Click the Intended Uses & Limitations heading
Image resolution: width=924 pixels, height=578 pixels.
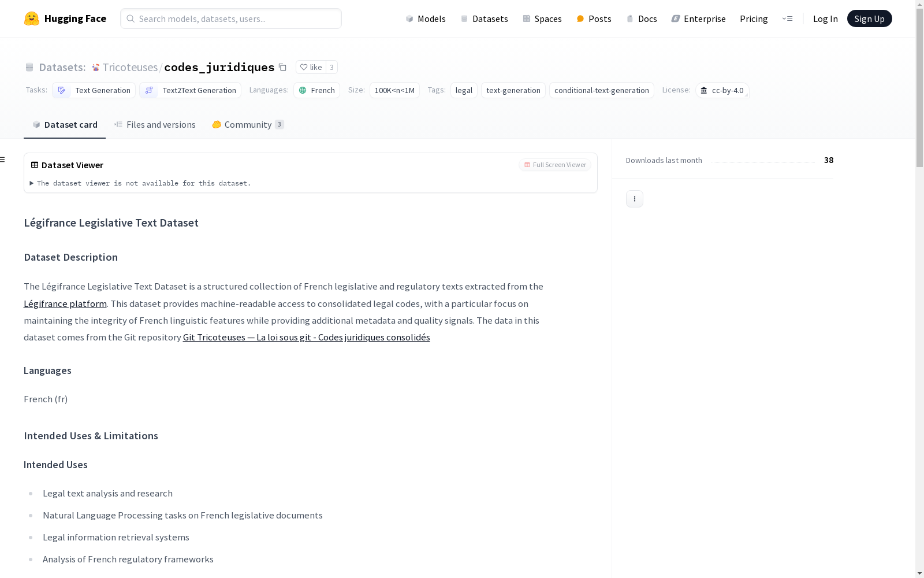[91, 436]
